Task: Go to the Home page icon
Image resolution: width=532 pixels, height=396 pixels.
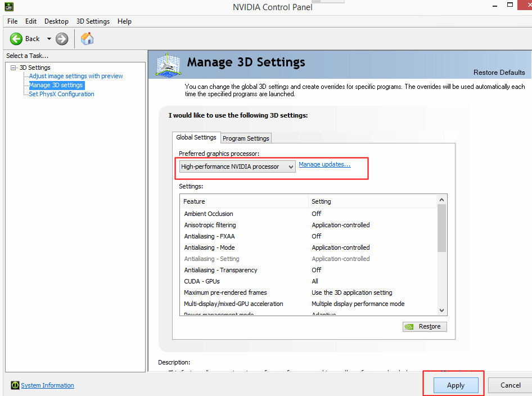Action: coord(87,39)
